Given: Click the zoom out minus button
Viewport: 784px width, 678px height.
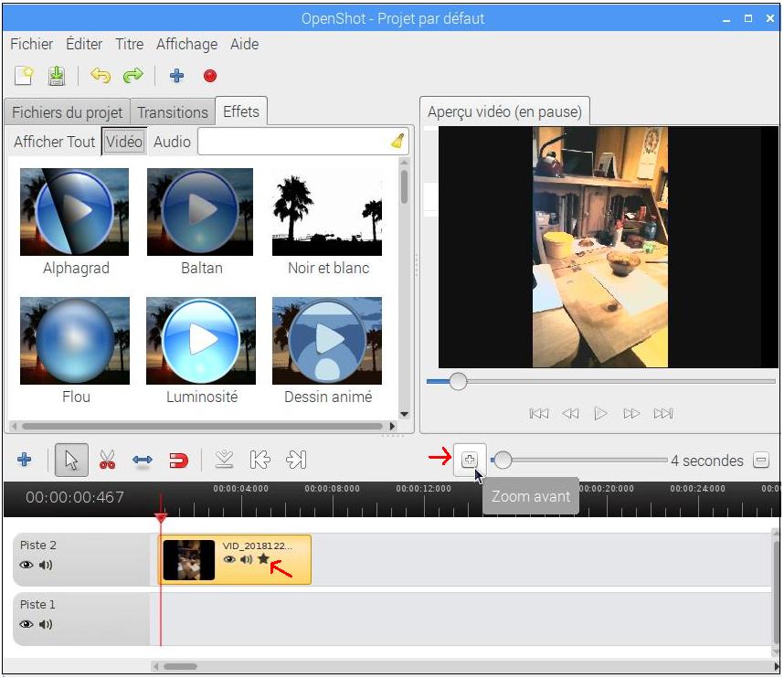Looking at the screenshot, I should (x=761, y=460).
